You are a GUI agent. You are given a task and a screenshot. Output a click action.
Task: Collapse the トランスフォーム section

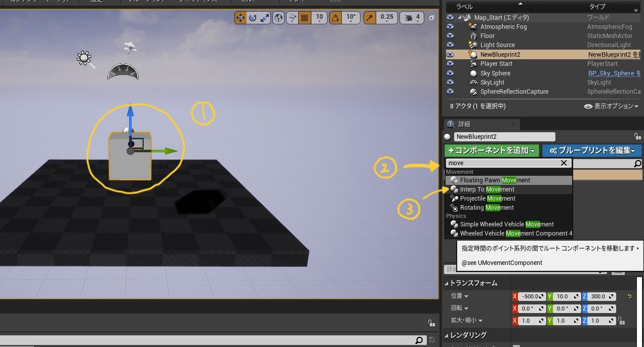(x=447, y=283)
